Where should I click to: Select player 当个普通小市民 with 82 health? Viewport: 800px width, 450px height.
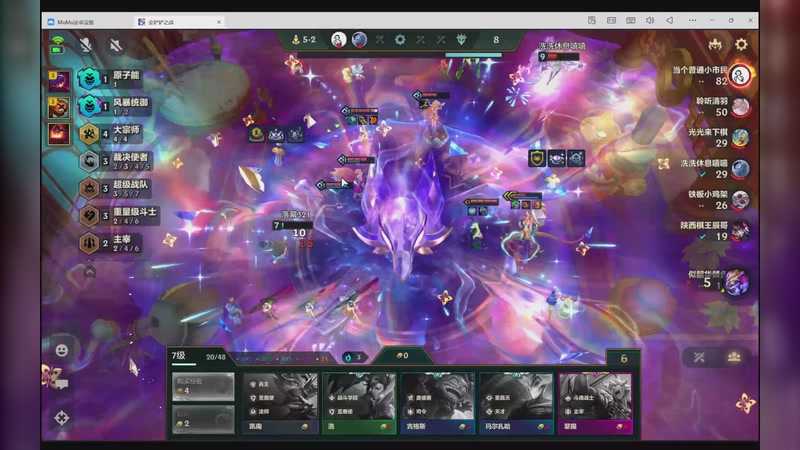711,76
